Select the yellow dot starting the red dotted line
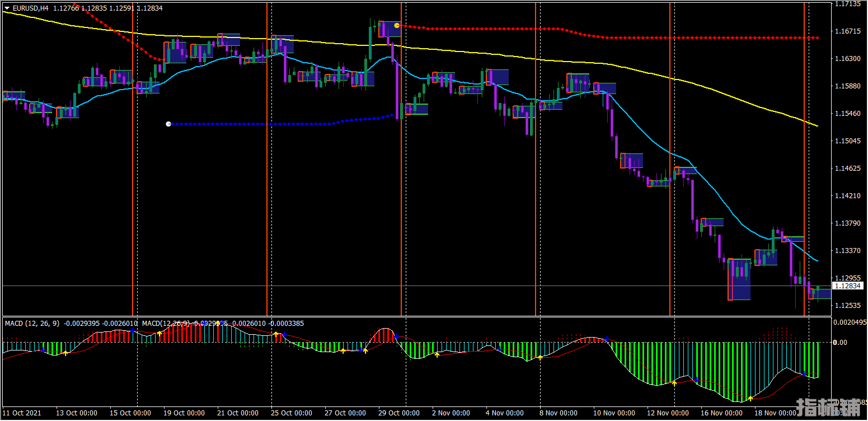This screenshot has width=868, height=421. 397,25
